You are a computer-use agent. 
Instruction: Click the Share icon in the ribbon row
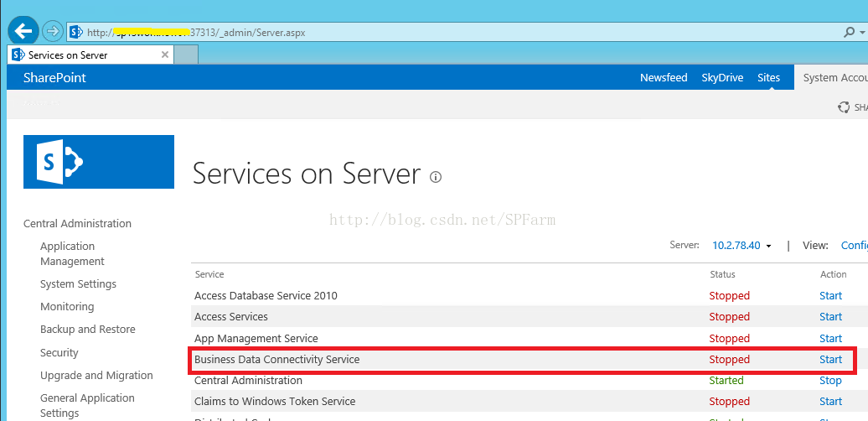point(844,107)
